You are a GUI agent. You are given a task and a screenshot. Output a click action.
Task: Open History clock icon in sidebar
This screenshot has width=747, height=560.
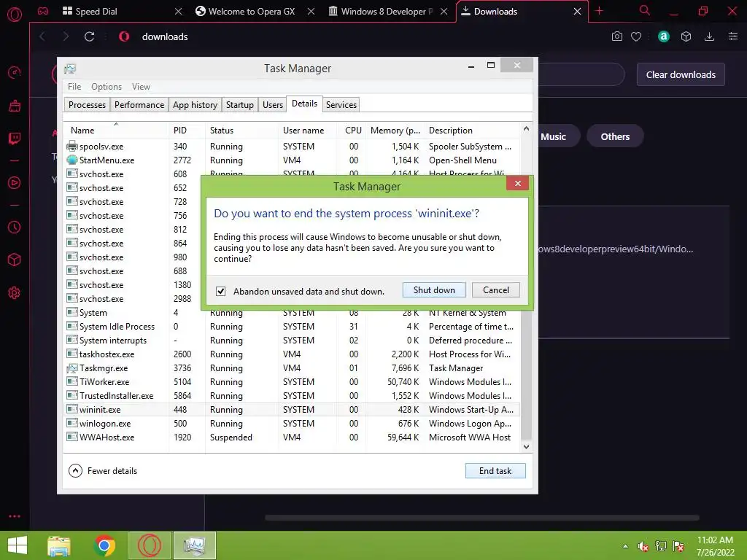tap(15, 227)
